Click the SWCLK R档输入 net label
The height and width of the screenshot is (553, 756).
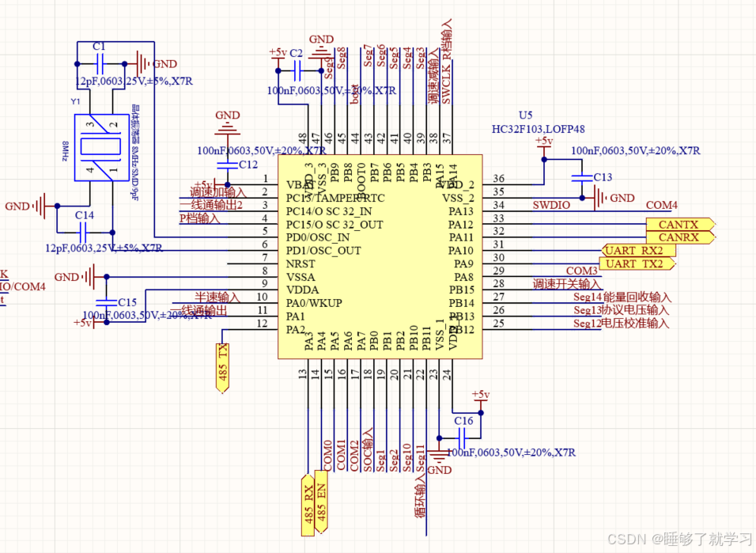(447, 62)
